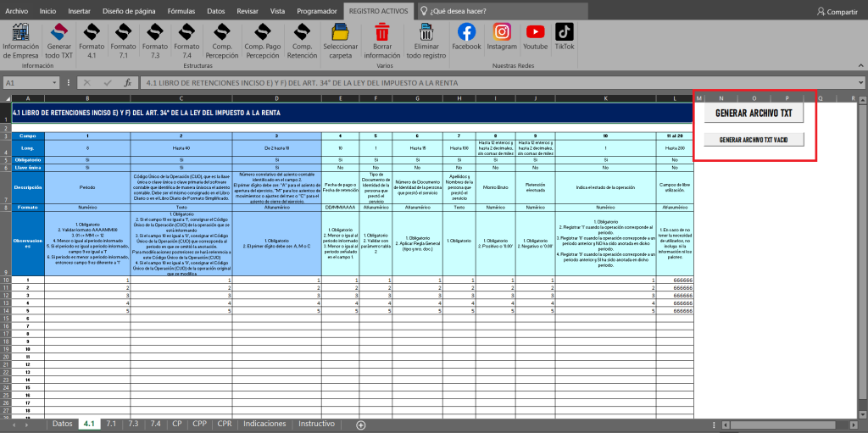Click the cancel formula X icon

[87, 82]
